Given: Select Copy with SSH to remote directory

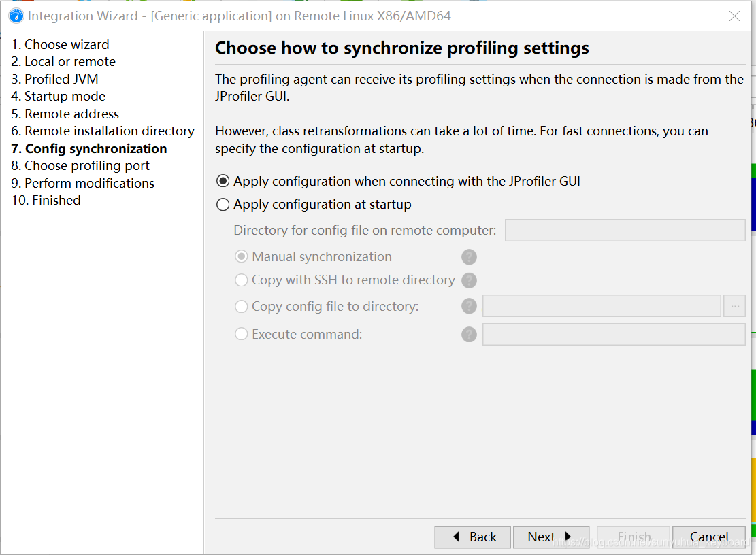Looking at the screenshot, I should tap(241, 280).
